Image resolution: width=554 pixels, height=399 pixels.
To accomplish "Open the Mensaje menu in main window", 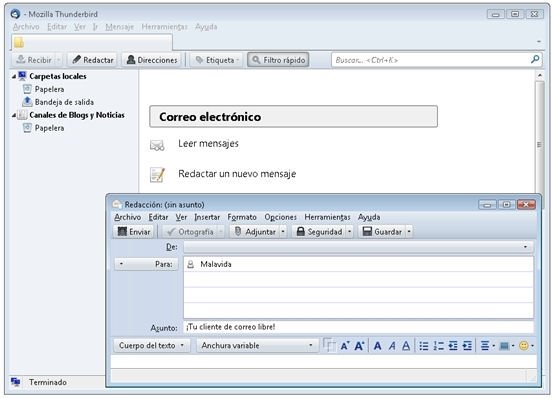I will [x=119, y=27].
